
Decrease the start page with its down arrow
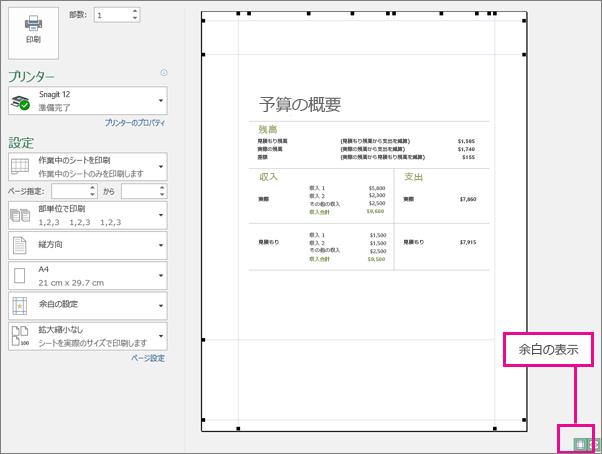pyautogui.click(x=93, y=195)
